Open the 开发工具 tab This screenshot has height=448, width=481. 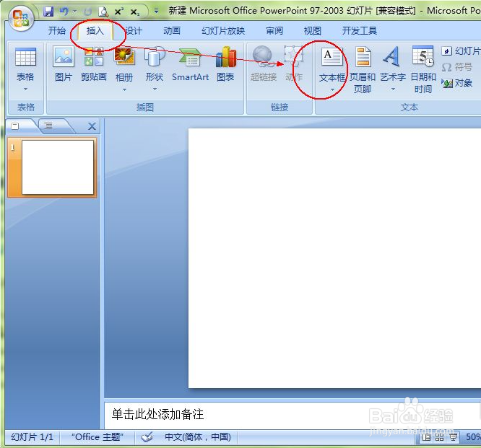point(359,30)
